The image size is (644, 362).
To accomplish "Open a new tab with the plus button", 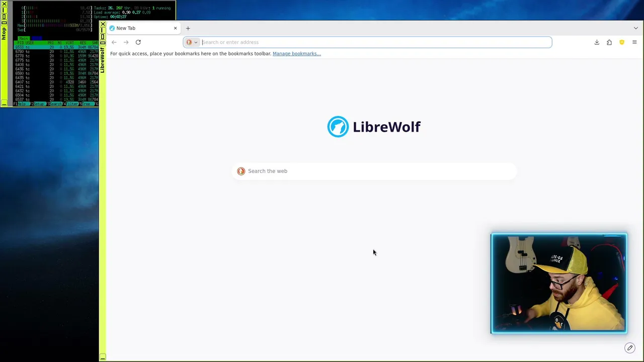I will [188, 28].
